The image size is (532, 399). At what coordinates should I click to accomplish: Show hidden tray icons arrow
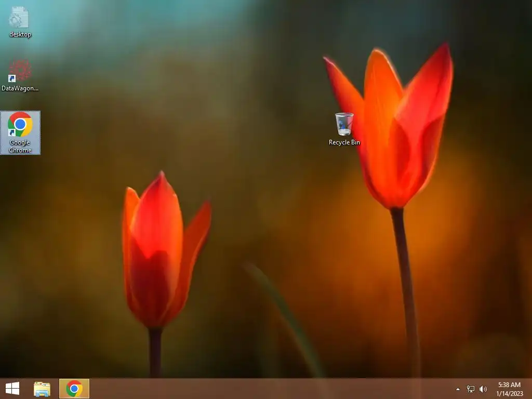pos(458,389)
